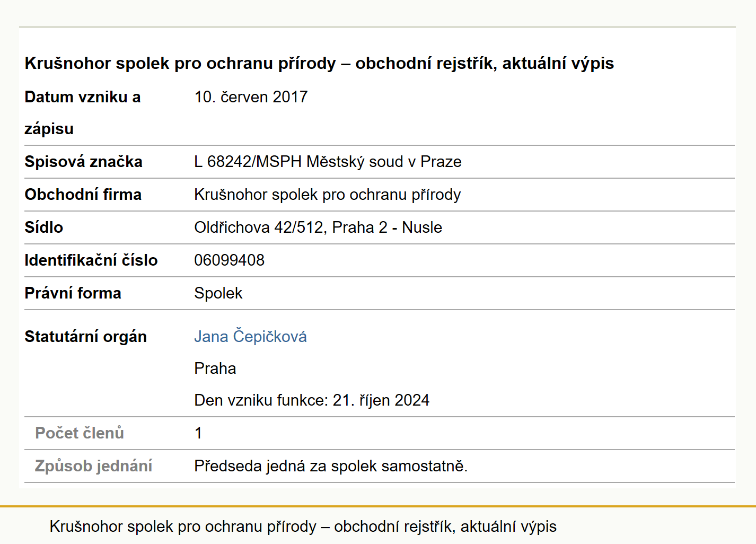Click the footer caption 'Krušnohor spolek pro ochranu přírody – obchodní rejstřík, aktuální výpis'

pyautogui.click(x=303, y=527)
